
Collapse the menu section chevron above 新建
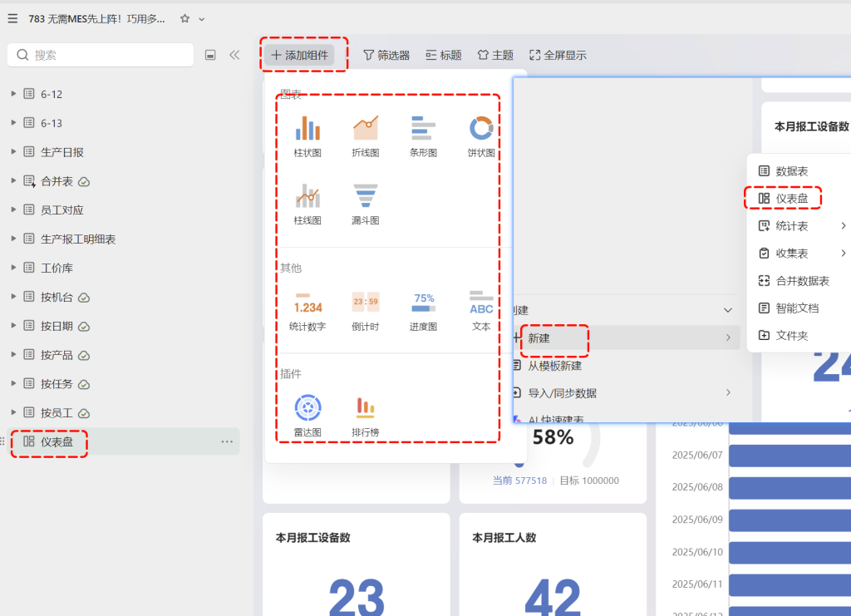pos(728,310)
